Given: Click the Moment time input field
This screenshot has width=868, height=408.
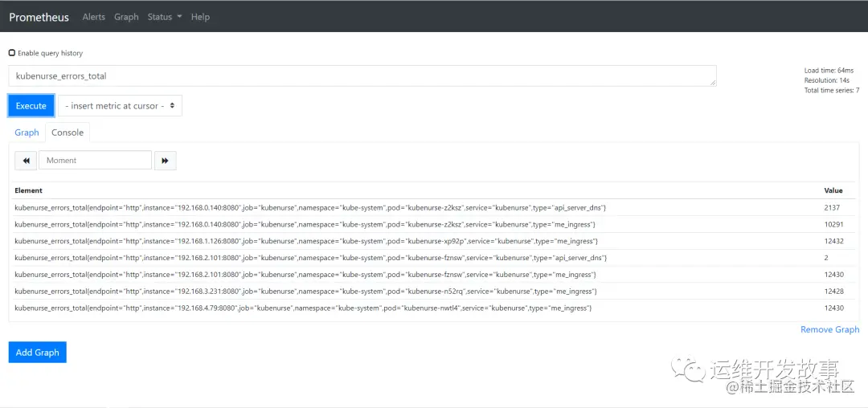Looking at the screenshot, I should pyautogui.click(x=95, y=161).
